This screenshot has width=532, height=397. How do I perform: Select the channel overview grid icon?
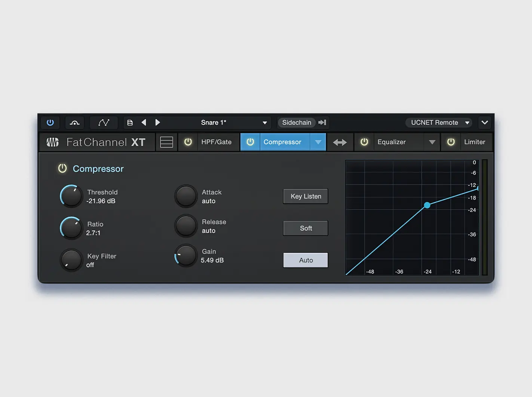[x=166, y=142]
